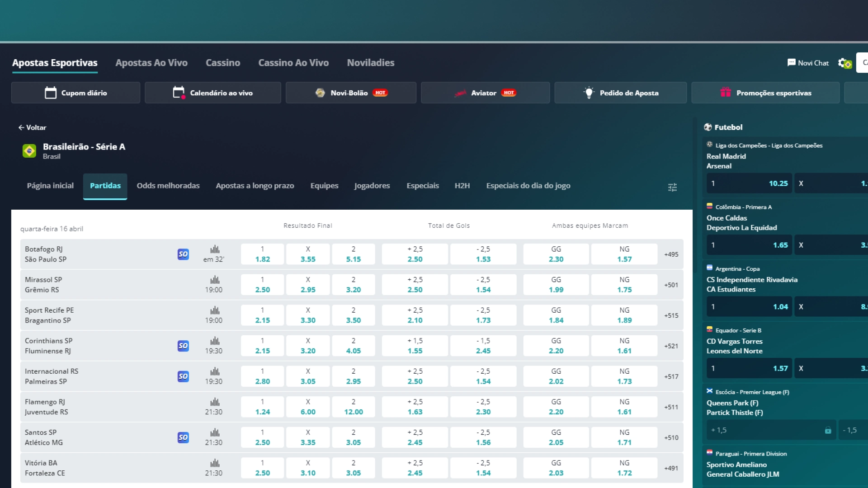The height and width of the screenshot is (488, 868).
Task: Open Especiais do dia do jogo tab
Action: [528, 186]
